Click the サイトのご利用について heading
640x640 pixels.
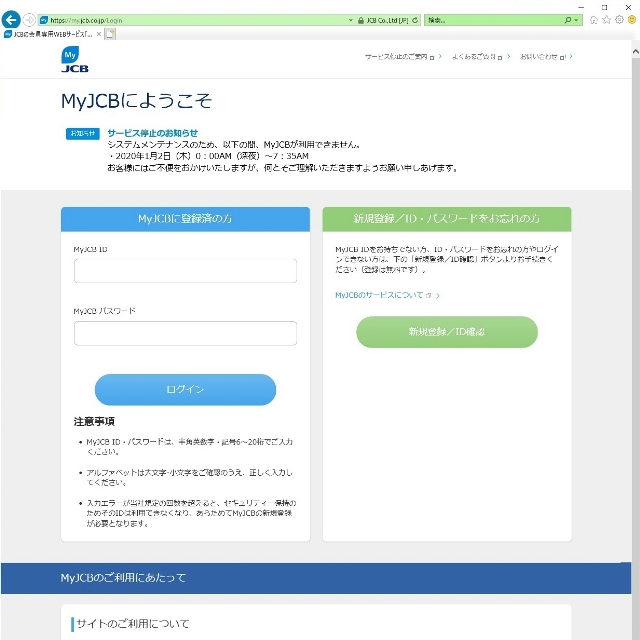point(133,624)
